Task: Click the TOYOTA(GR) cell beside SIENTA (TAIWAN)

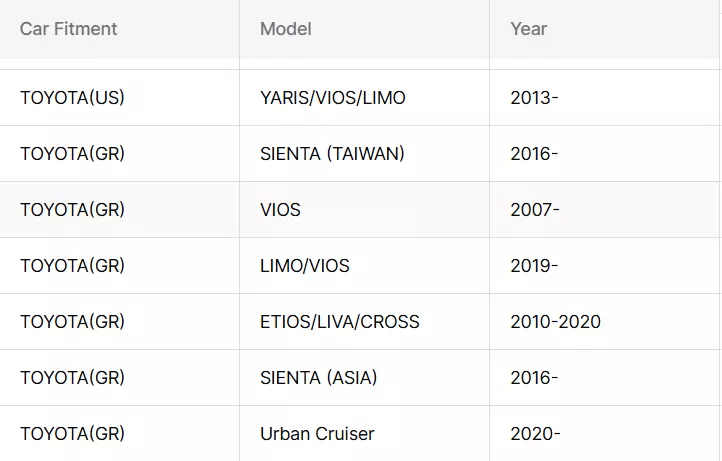Action: (119, 154)
